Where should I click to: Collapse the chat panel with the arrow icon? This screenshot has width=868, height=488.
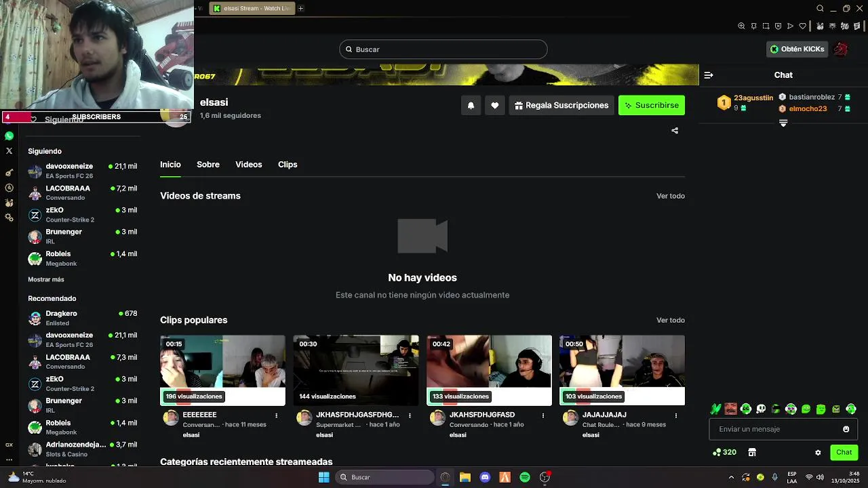(x=709, y=75)
